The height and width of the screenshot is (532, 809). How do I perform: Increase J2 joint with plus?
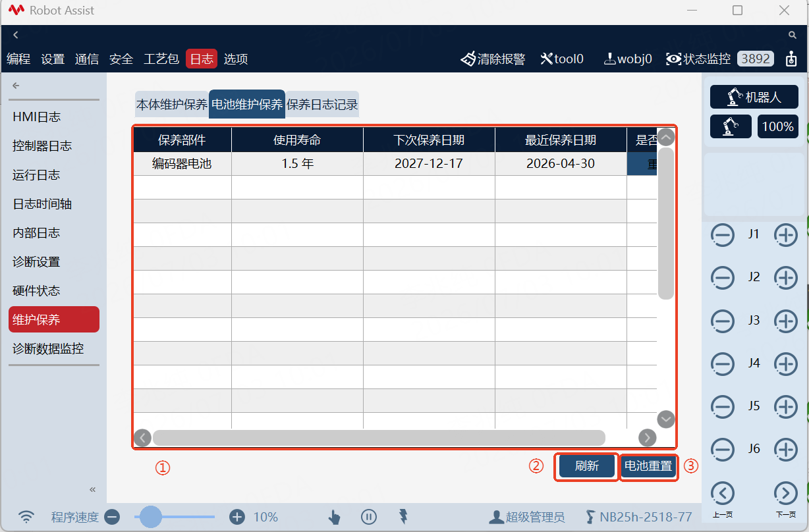[786, 278]
